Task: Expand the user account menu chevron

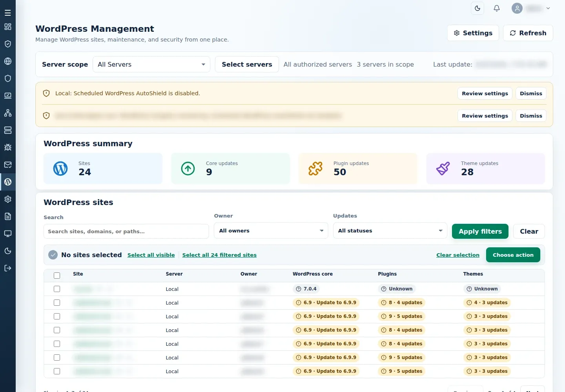Action: (548, 8)
